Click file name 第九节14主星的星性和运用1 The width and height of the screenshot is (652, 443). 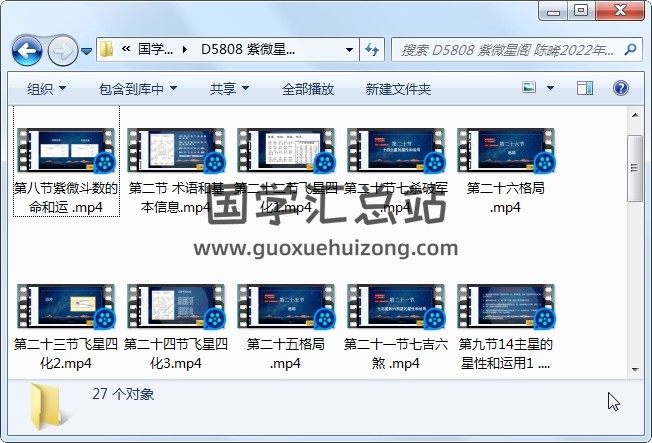pyautogui.click(x=506, y=354)
